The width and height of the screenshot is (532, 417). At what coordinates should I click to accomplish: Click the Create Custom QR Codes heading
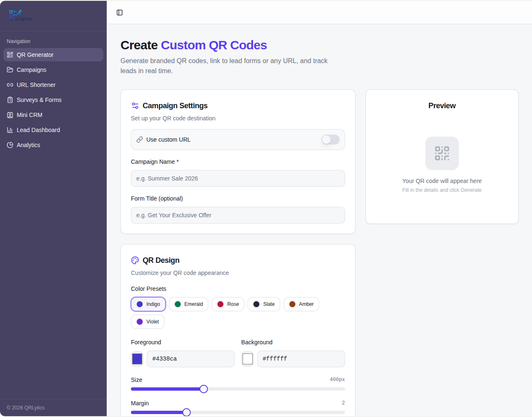(x=194, y=45)
